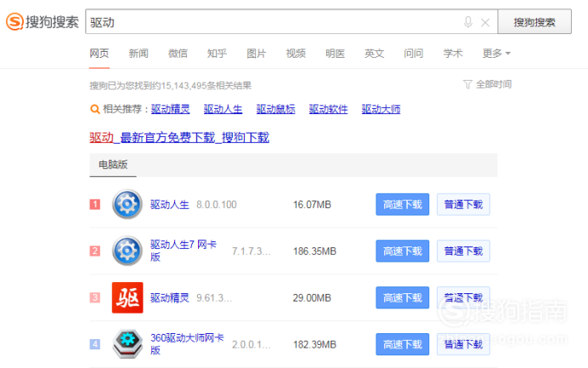Open the 360驱动大师网卡版 software name link
The height and width of the screenshot is (368, 588).
187,344
